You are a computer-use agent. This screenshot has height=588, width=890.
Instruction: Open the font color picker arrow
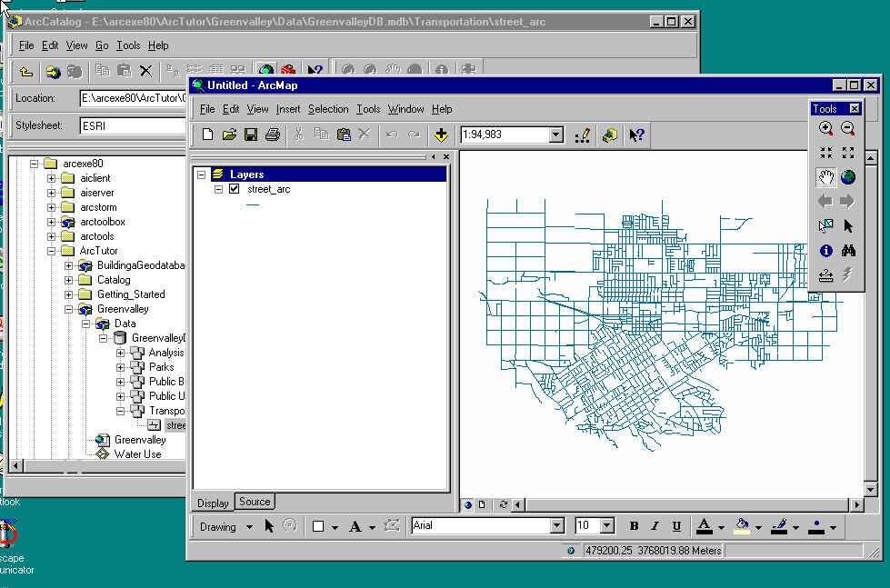coord(721,527)
